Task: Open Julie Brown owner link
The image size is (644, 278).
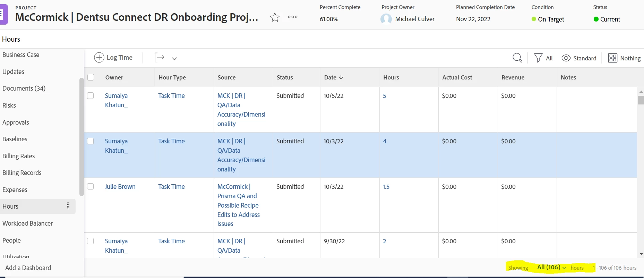Action: tap(120, 186)
